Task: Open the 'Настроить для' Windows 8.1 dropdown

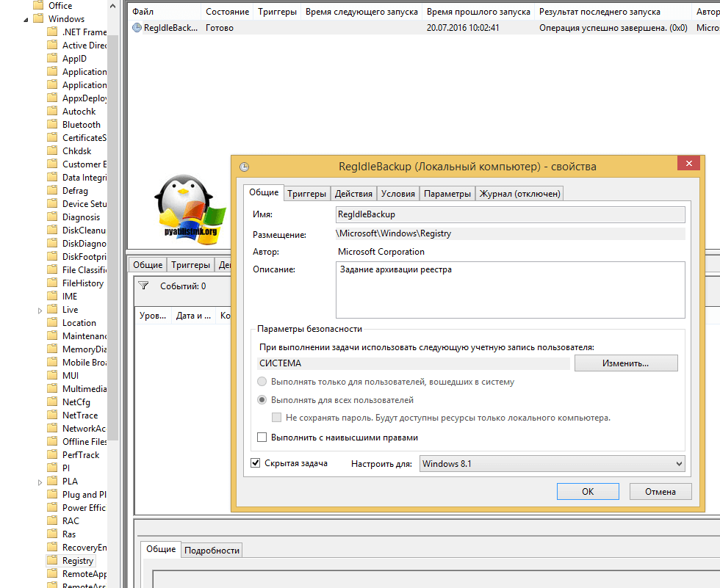Action: click(551, 464)
